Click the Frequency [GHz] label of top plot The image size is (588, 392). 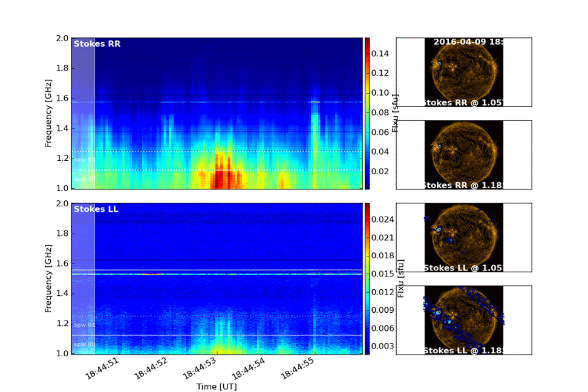48,113
